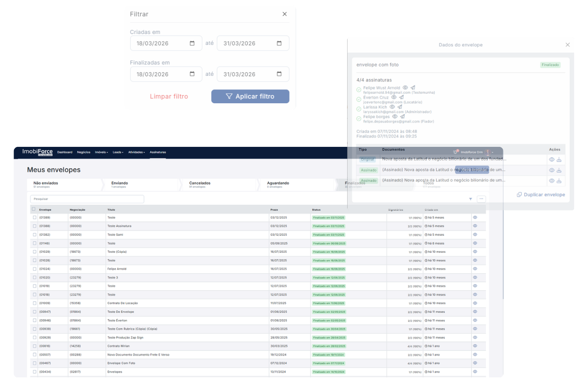Switch to the Não enviados tab
588x390 pixels.
[64, 185]
